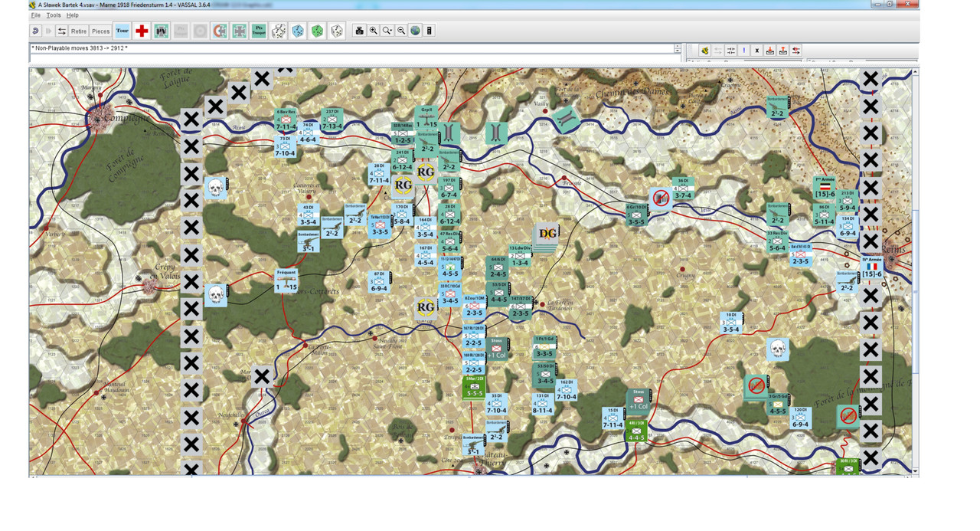The width and height of the screenshot is (980, 531).
Task: Click the red up-arrow tray icon
Action: (783, 51)
